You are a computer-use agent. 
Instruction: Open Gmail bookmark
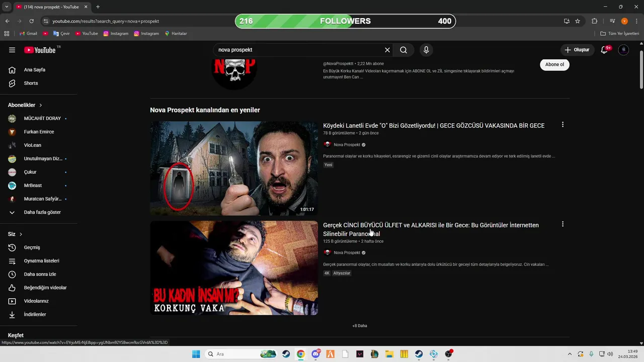click(28, 34)
